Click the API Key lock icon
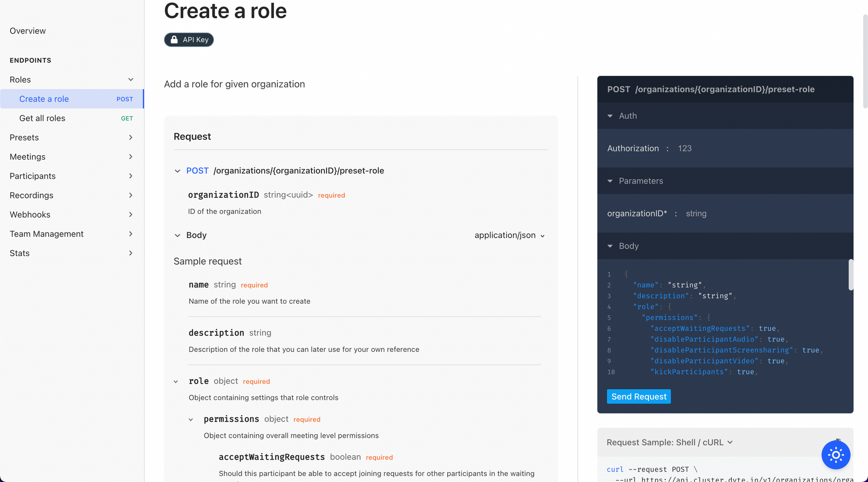 point(174,39)
